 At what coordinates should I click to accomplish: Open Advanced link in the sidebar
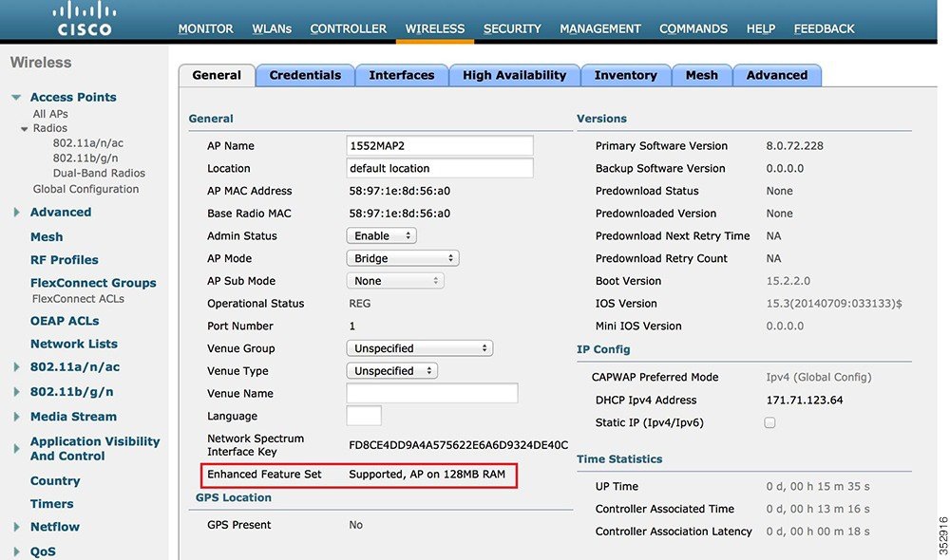61,212
